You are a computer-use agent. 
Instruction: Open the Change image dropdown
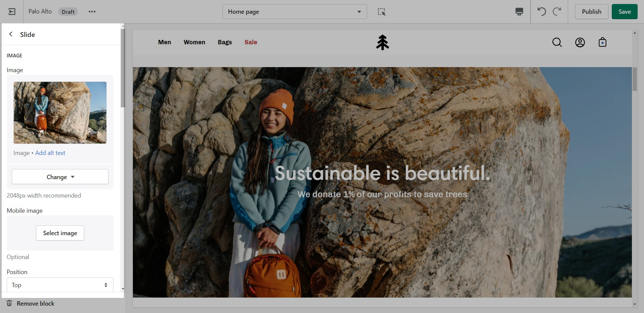coord(60,177)
